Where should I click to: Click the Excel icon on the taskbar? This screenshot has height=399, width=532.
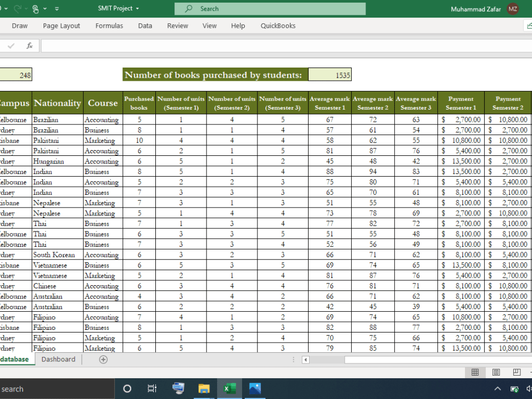coord(229,388)
